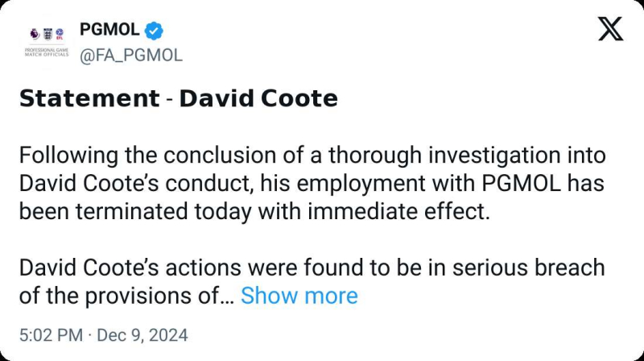The width and height of the screenshot is (644, 361).
Task: Click the "Statement" heading word
Action: pos(89,99)
